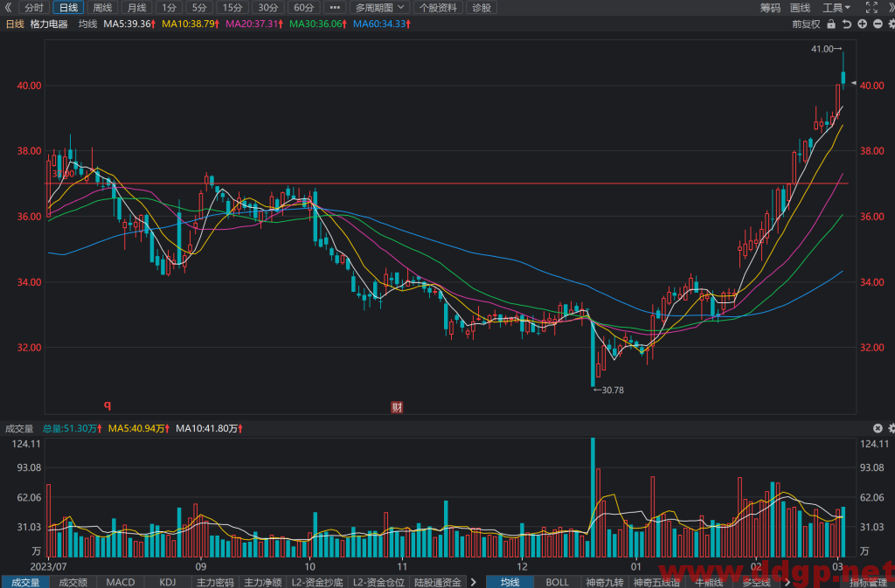Select the 成交额 turnover indicator tab
895x588 pixels.
coord(73,582)
